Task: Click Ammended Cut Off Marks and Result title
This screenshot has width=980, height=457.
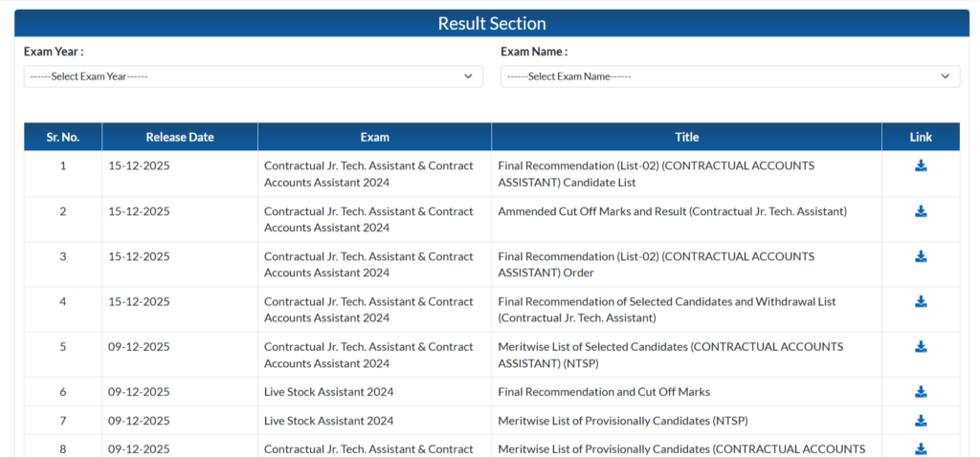Action: (x=672, y=211)
